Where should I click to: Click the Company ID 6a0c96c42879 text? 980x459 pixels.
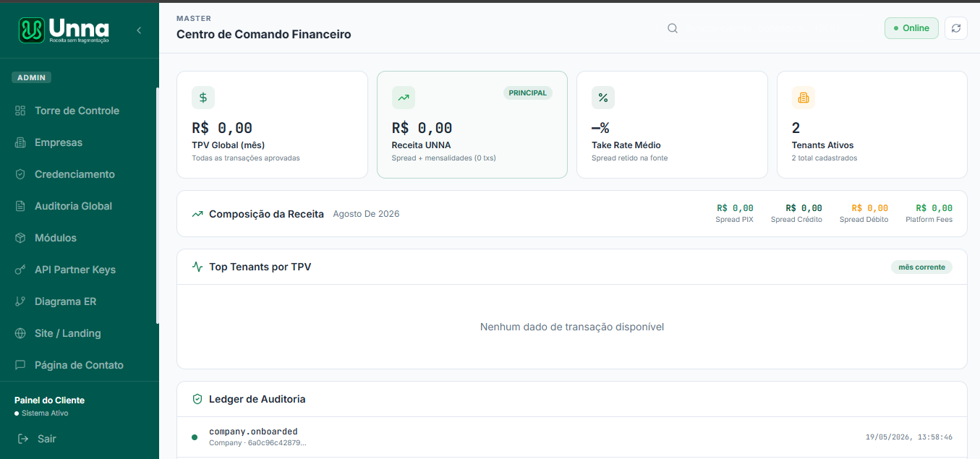click(x=257, y=442)
